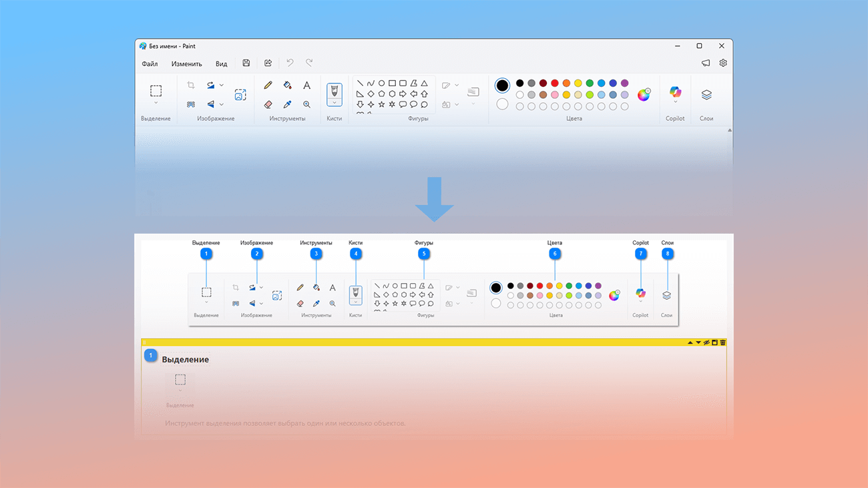The image size is (868, 488).
Task: Expand the Copilot dropdown in Paint window
Action: point(675,102)
